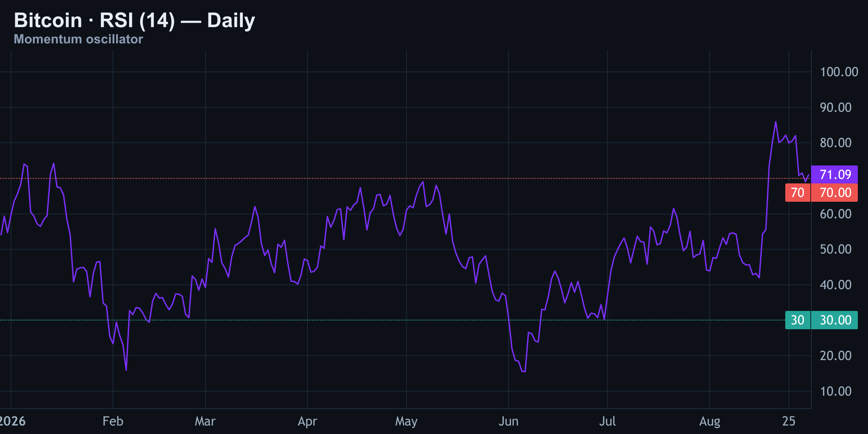The height and width of the screenshot is (434, 868).
Task: Click the 2026 year label on time axis
Action: click(x=13, y=421)
